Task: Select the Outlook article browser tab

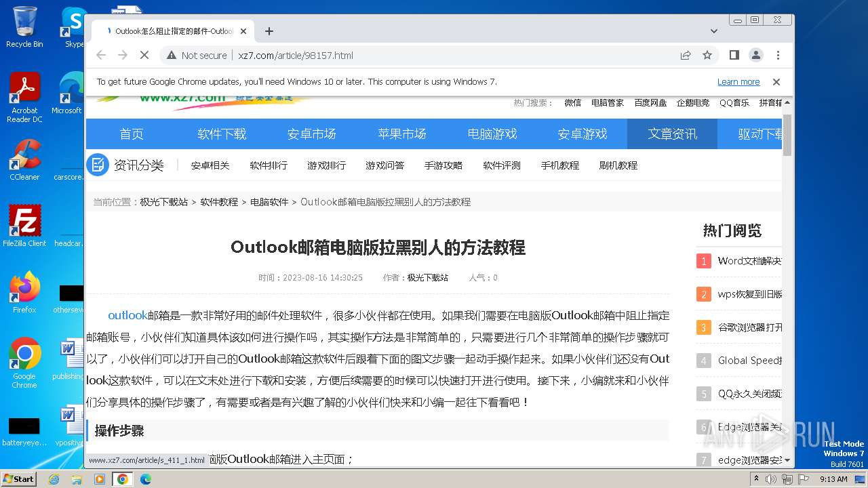Action: 172,31
